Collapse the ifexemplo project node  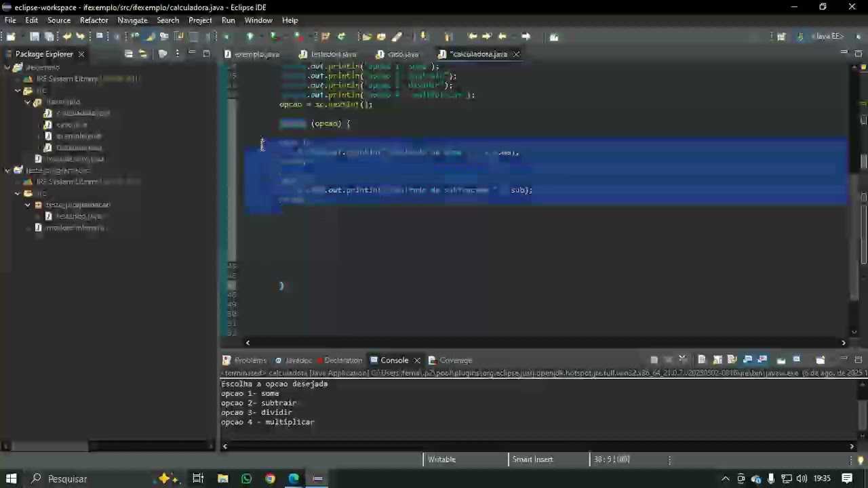(x=7, y=67)
